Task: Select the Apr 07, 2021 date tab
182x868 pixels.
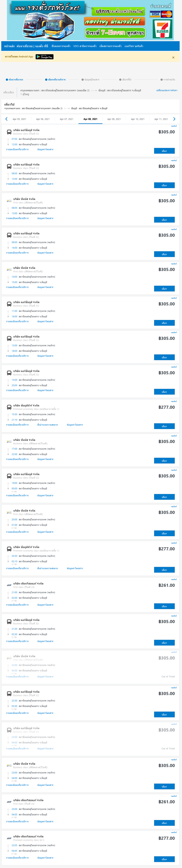Action: coord(66,119)
